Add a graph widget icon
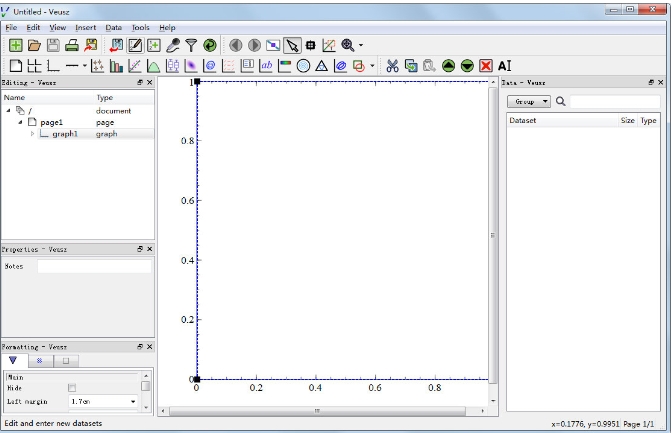The height and width of the screenshot is (433, 672). 53,66
